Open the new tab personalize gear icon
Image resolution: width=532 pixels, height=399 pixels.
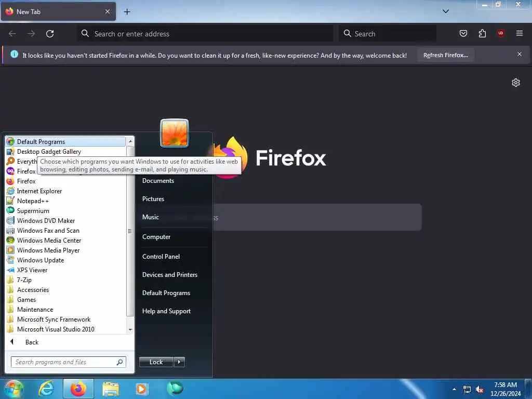516,83
